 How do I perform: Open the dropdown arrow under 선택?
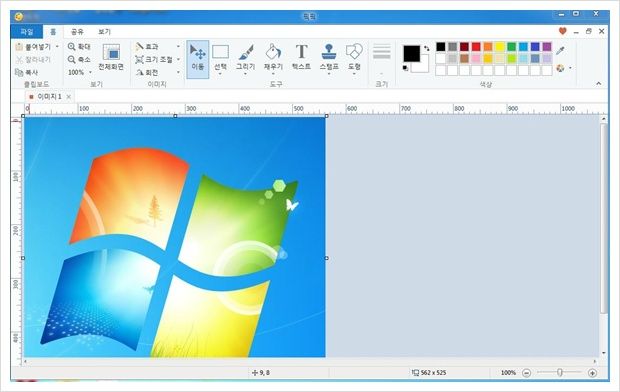[220, 74]
